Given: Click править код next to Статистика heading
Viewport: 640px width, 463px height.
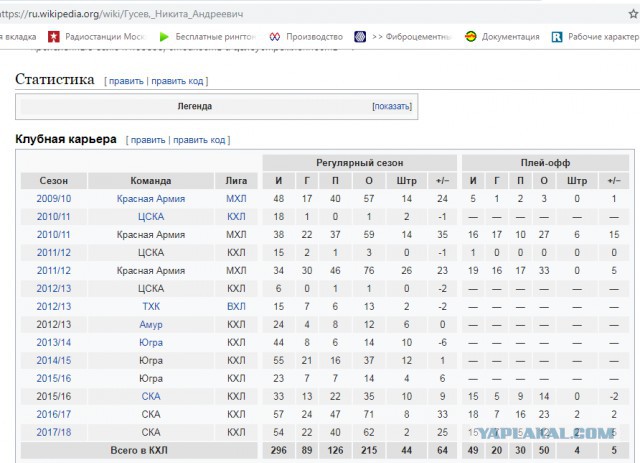Looking at the screenshot, I should coord(177,81).
